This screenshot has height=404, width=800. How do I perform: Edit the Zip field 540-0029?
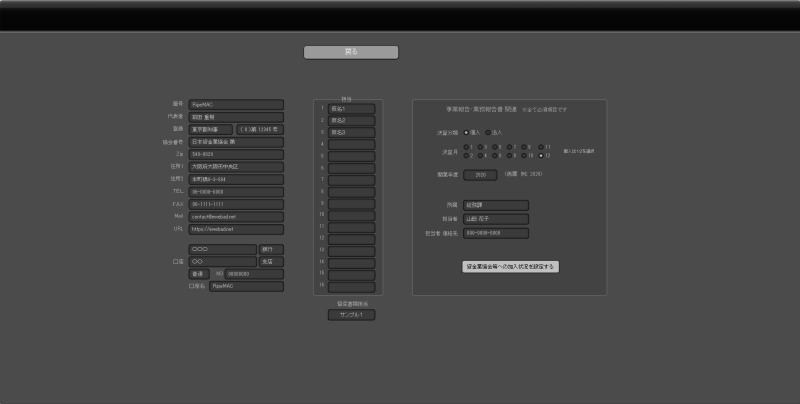pyautogui.click(x=236, y=155)
